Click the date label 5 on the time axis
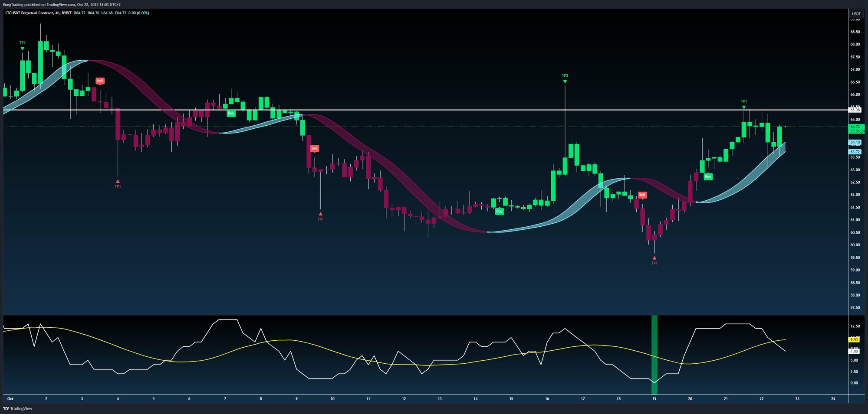Viewport: 868px width, 414px height. click(154, 399)
